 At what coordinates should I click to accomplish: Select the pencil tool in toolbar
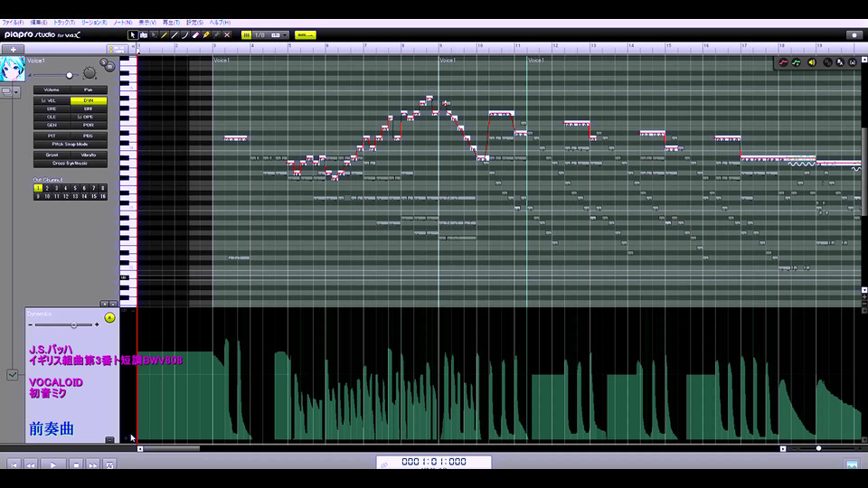coord(165,35)
